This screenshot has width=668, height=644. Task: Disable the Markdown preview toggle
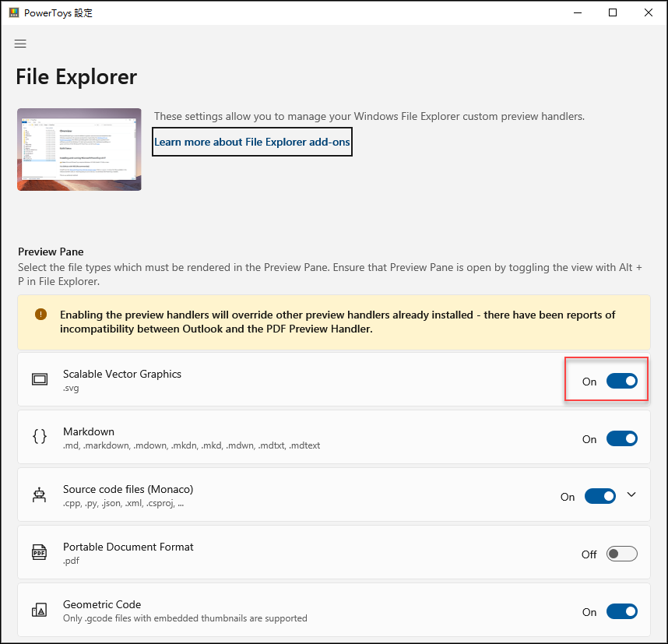621,438
